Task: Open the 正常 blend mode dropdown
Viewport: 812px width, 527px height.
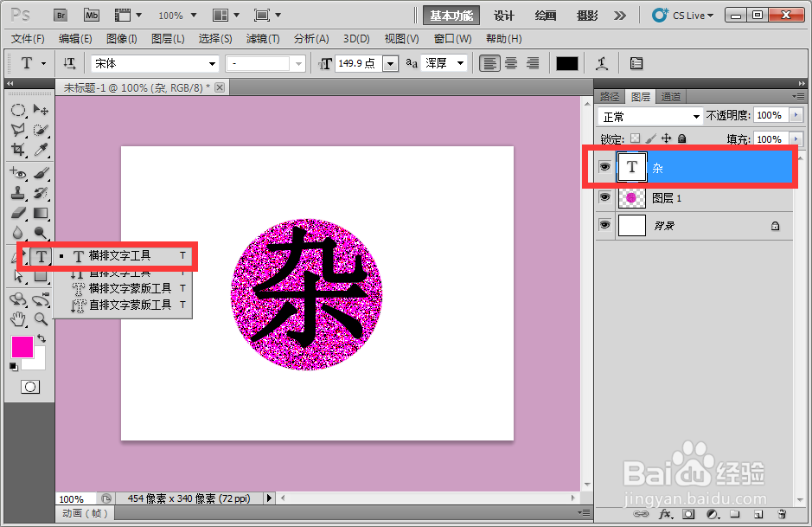Action: tap(649, 115)
